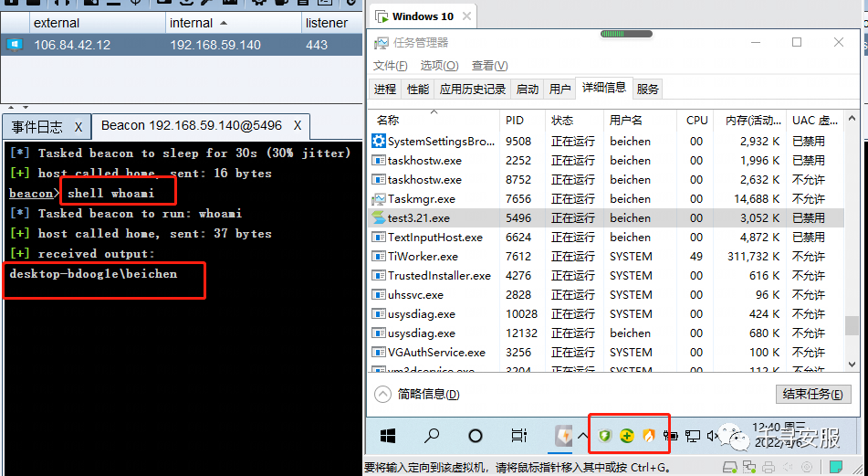Click the Taskmgr.exe process icon
This screenshot has height=476, width=868.
point(379,199)
